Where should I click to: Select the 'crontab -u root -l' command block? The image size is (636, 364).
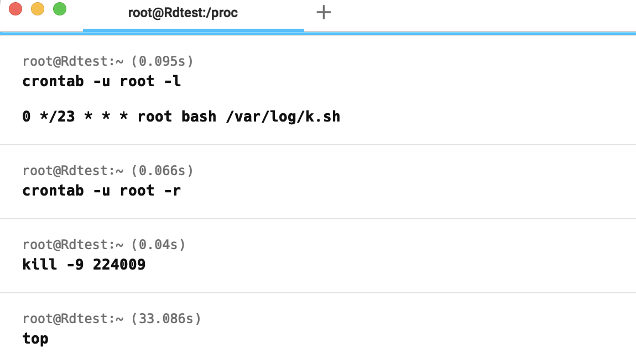click(102, 81)
